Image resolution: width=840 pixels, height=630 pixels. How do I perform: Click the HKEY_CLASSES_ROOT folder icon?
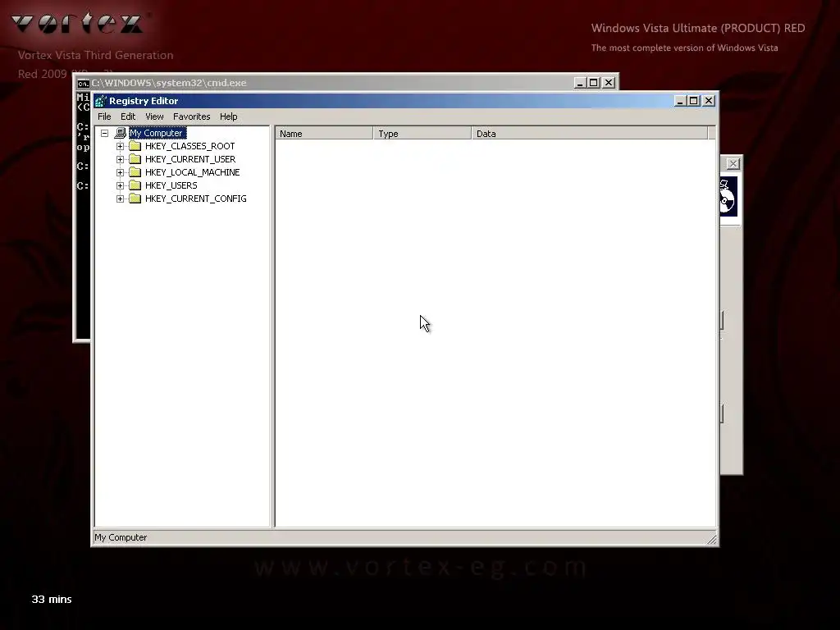pyautogui.click(x=135, y=146)
